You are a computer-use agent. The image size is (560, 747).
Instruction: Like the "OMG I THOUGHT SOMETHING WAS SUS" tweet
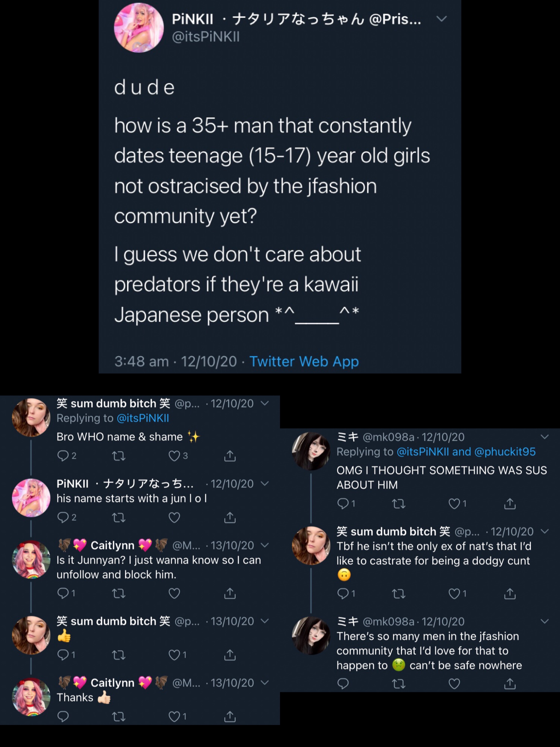coord(454,504)
